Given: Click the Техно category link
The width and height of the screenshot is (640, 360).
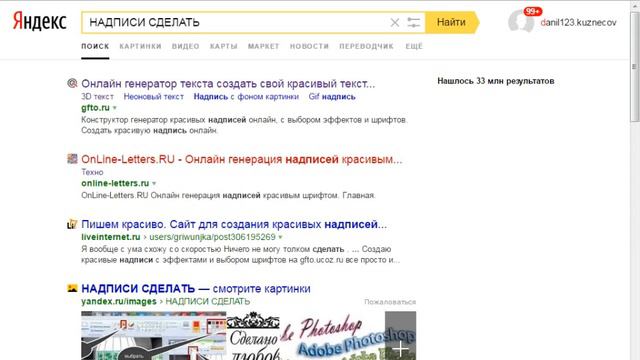Looking at the screenshot, I should click(92, 172).
